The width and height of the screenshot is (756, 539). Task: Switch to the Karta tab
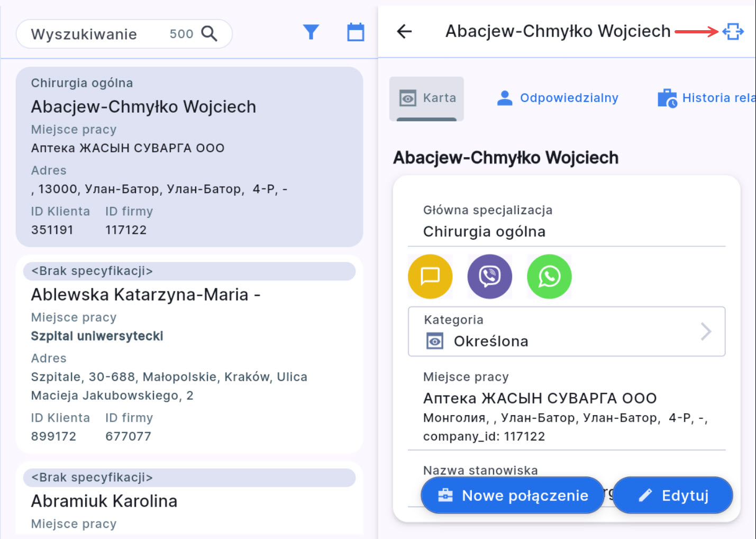click(427, 98)
